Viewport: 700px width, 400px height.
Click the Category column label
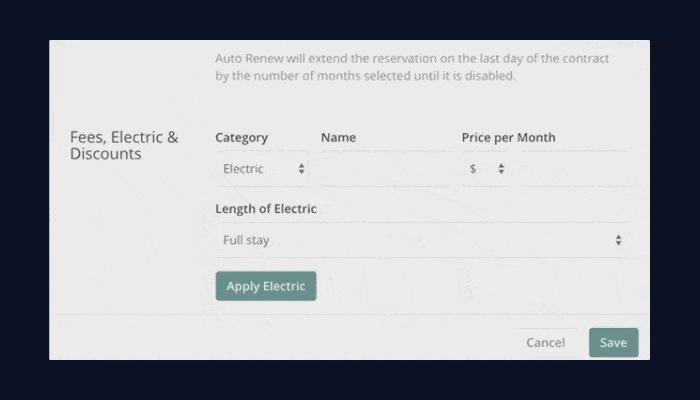[242, 138]
